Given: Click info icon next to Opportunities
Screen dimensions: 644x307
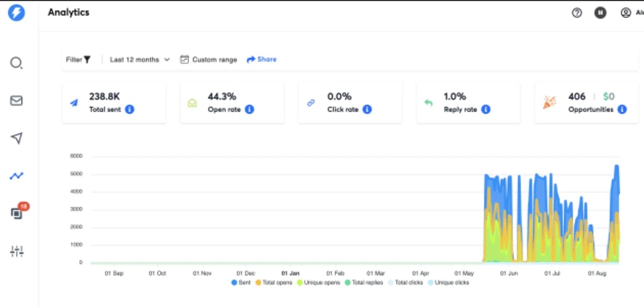Looking at the screenshot, I should tap(622, 110).
